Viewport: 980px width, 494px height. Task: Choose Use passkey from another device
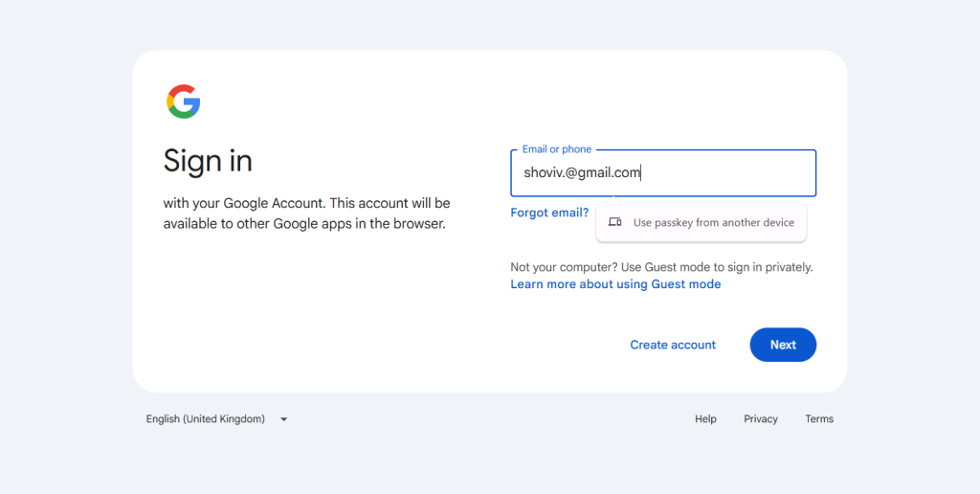702,223
